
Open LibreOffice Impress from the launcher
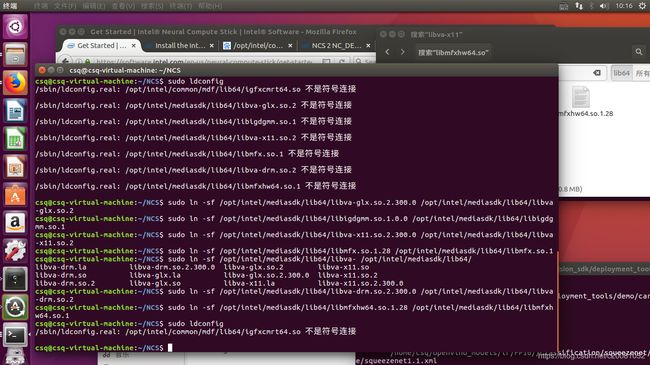click(x=15, y=167)
